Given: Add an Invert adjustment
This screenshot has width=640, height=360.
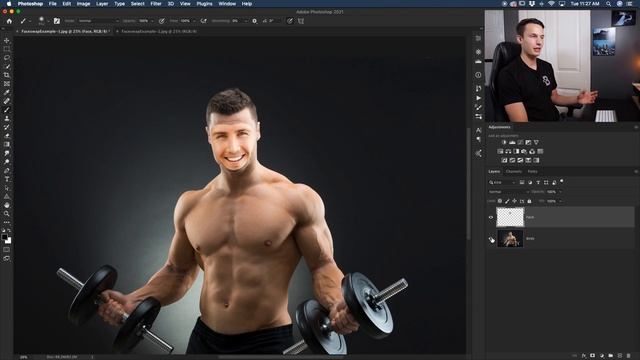Looking at the screenshot, I should point(504,160).
